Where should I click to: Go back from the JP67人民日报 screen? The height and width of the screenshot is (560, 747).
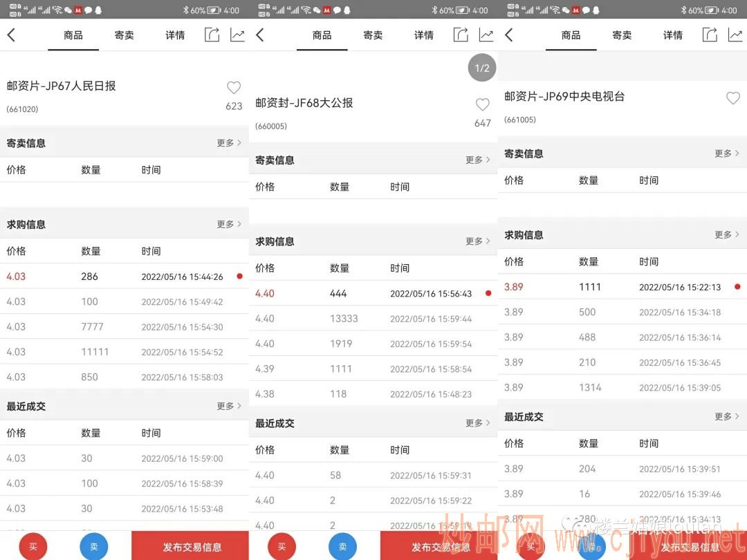pos(12,35)
